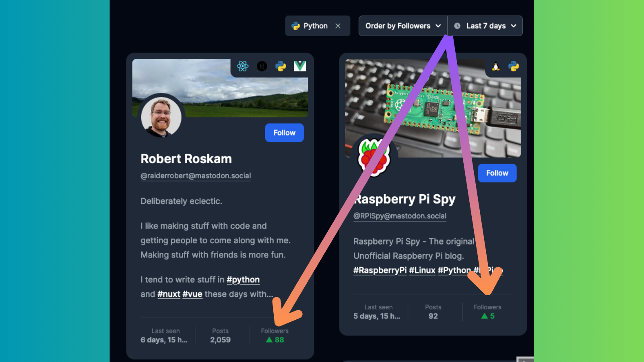This screenshot has height=362, width=644.
Task: Follow Raspberry Pi Spy
Action: (x=497, y=173)
